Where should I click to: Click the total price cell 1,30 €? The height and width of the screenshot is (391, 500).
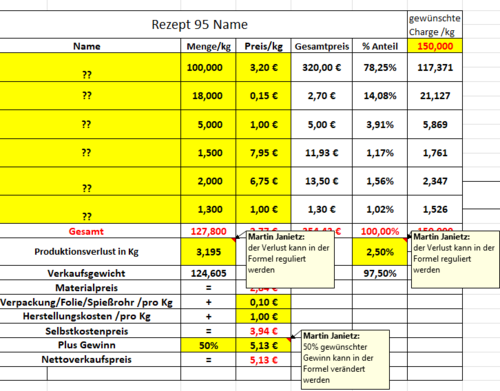click(322, 209)
